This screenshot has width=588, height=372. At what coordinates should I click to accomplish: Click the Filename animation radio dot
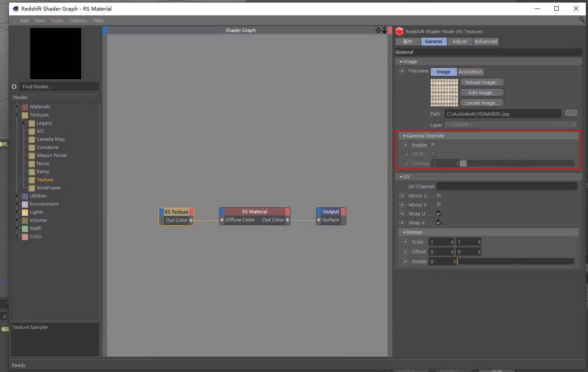[x=402, y=71]
